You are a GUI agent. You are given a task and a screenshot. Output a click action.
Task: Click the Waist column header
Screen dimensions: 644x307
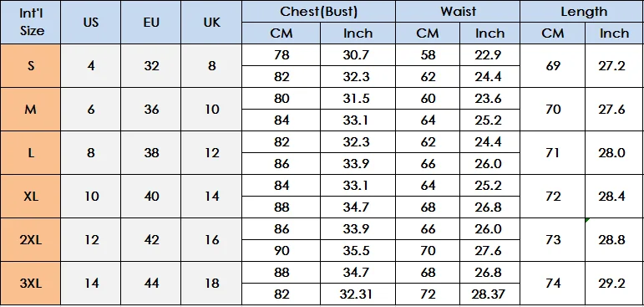458,12
